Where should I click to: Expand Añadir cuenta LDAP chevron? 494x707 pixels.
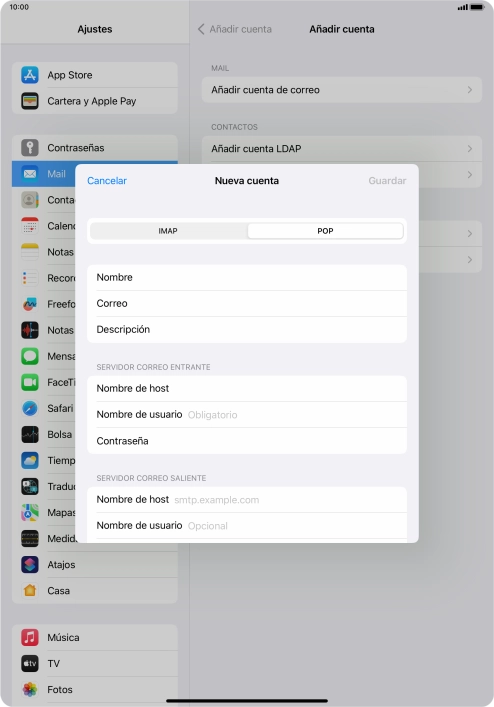coord(470,148)
